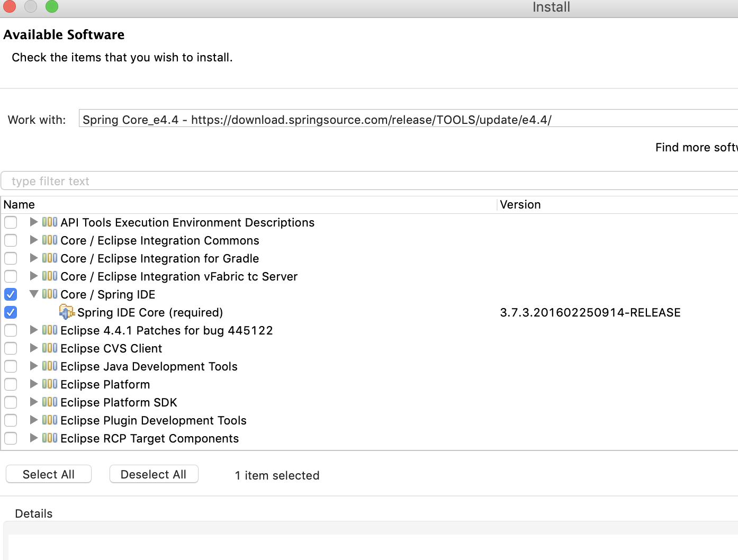Viewport: 738px width, 560px height.
Task: Select the Spring IDE Core (required) label
Action: coord(150,312)
